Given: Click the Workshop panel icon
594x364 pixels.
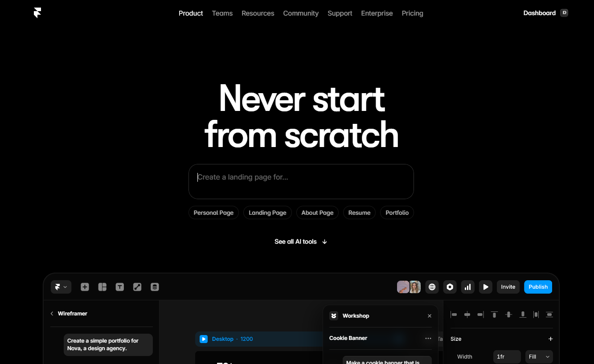Looking at the screenshot, I should [334, 316].
